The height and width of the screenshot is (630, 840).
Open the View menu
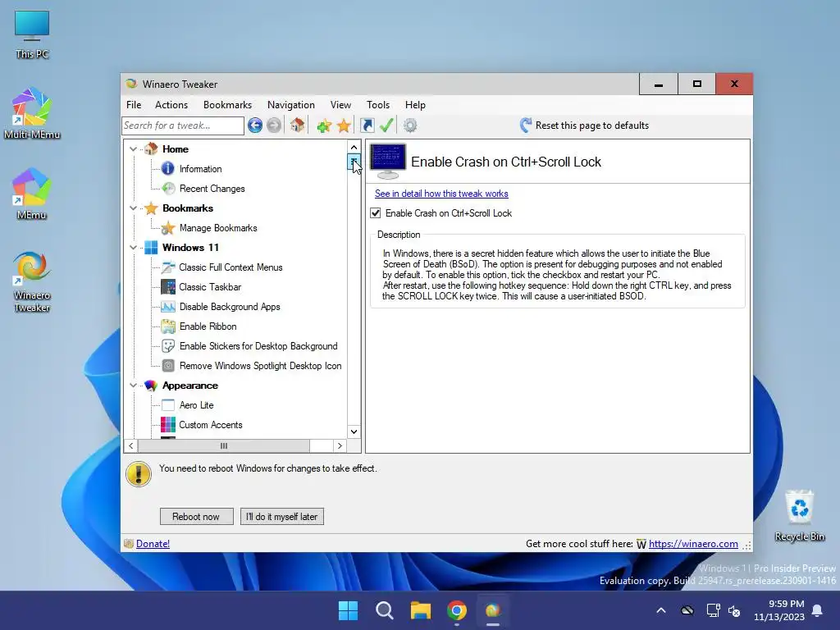point(340,105)
